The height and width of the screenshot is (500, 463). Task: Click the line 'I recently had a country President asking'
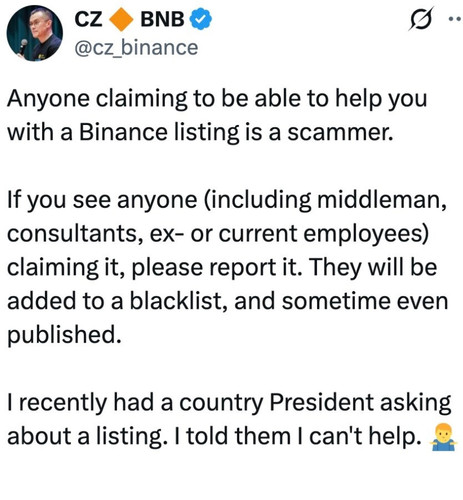click(x=229, y=403)
